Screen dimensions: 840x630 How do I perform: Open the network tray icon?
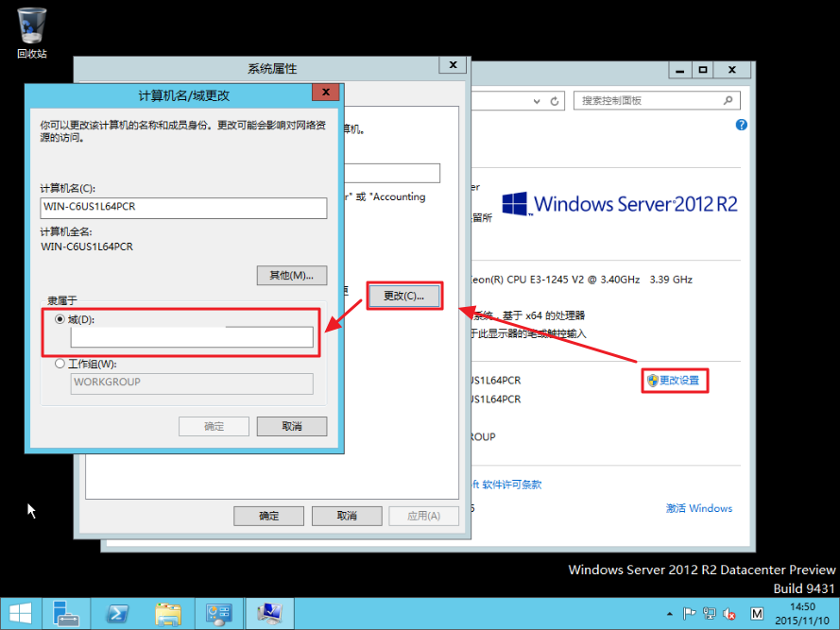(710, 614)
